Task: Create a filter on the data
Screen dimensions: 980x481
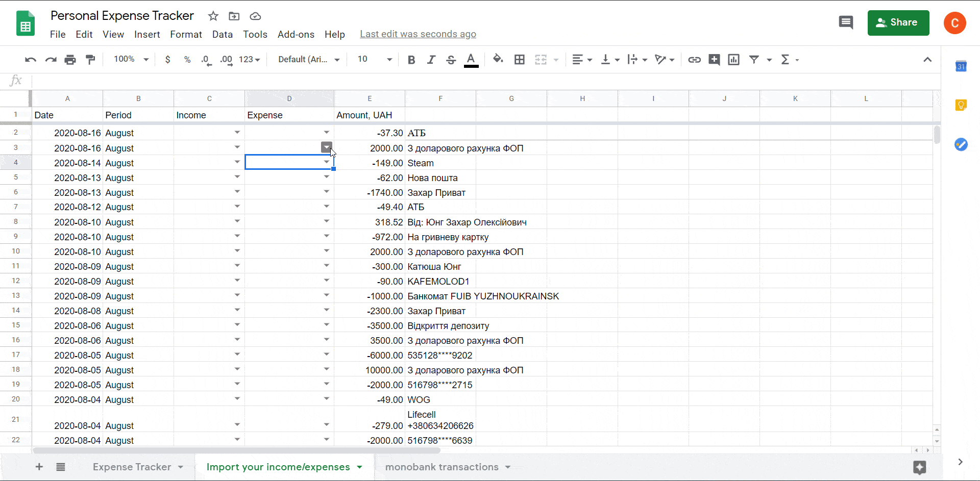Action: point(754,59)
